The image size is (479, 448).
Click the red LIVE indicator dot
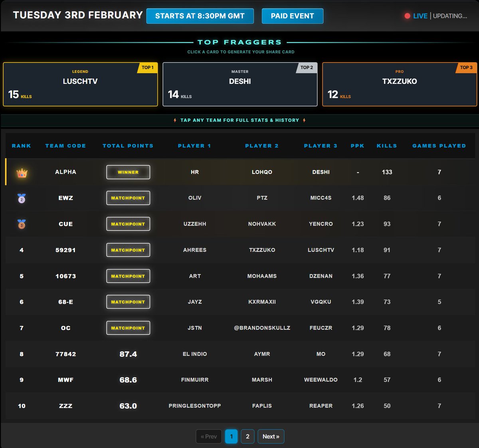pos(407,16)
